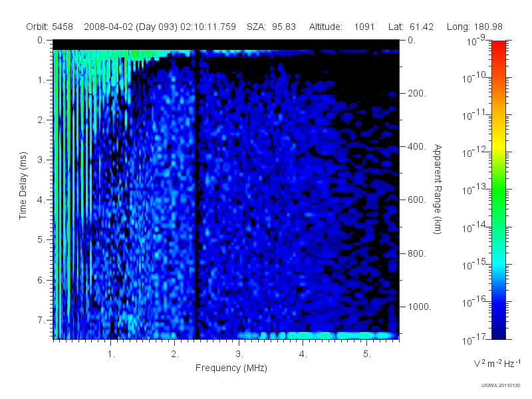532x399 pixels.
Task: Click the apparent range tick '200.'
Action: point(417,93)
